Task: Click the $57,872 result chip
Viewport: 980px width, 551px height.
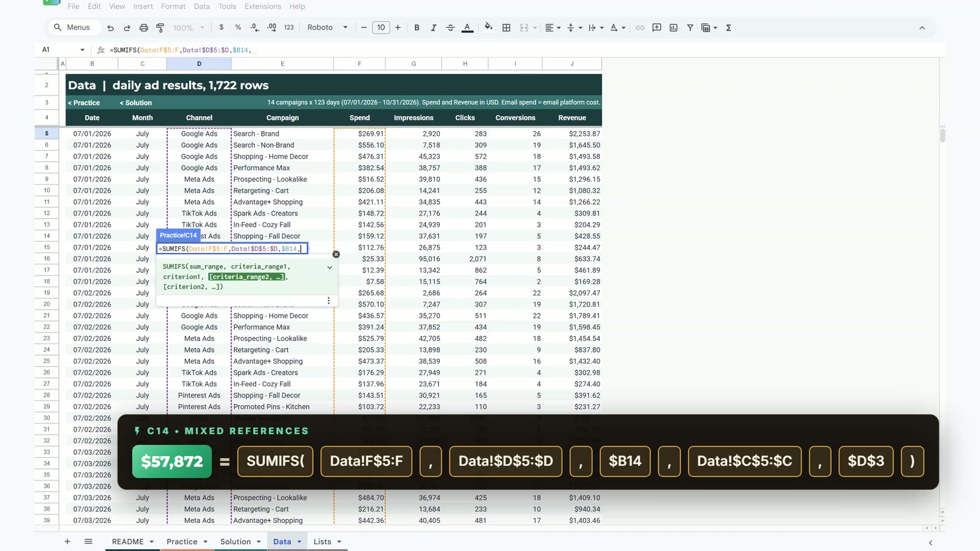Action: click(172, 461)
